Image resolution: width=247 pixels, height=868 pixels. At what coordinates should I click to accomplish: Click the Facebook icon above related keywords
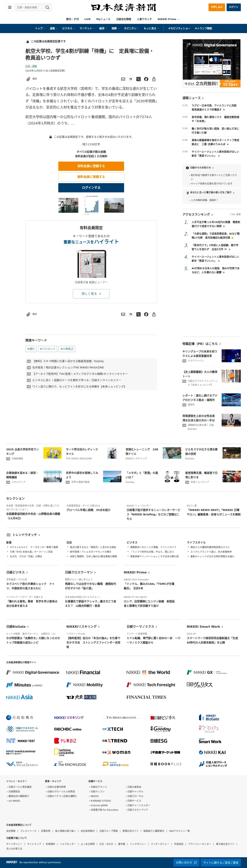146,314
